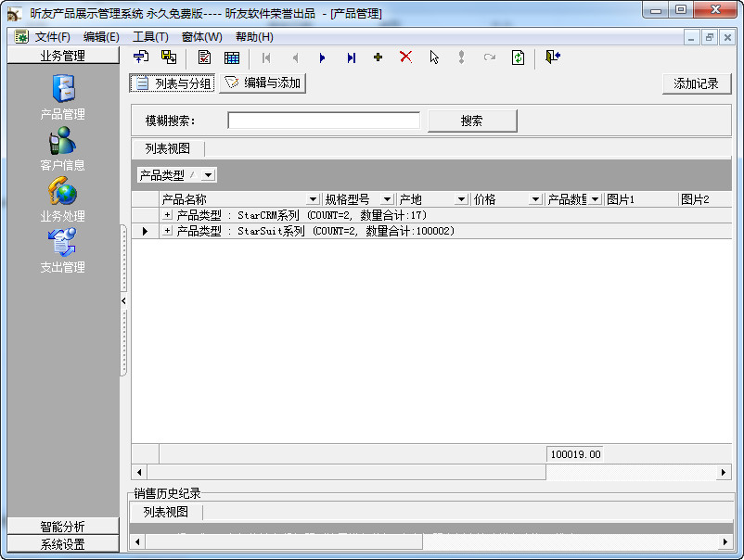
Task: Click the refresh data toolbar icon
Action: pos(518,57)
